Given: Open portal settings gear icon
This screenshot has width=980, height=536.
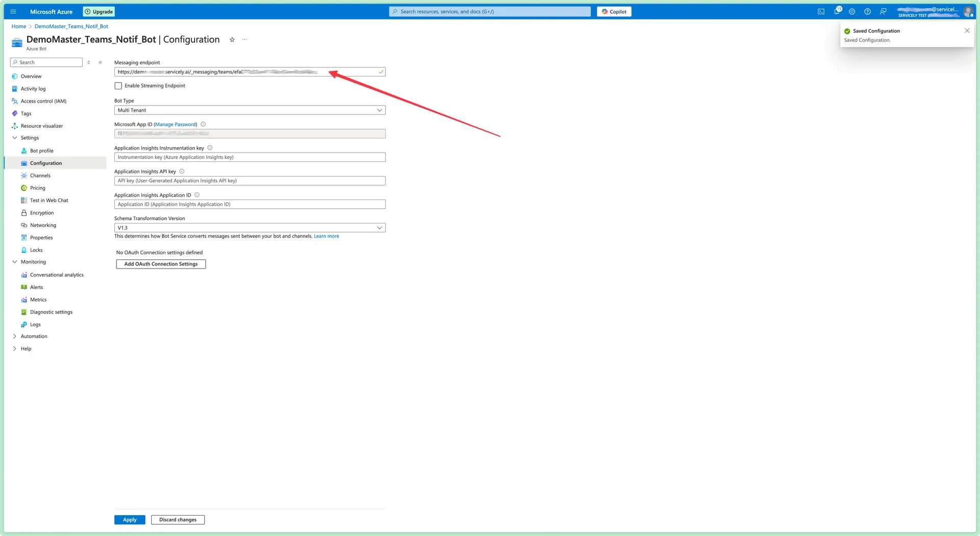Looking at the screenshot, I should [x=852, y=11].
